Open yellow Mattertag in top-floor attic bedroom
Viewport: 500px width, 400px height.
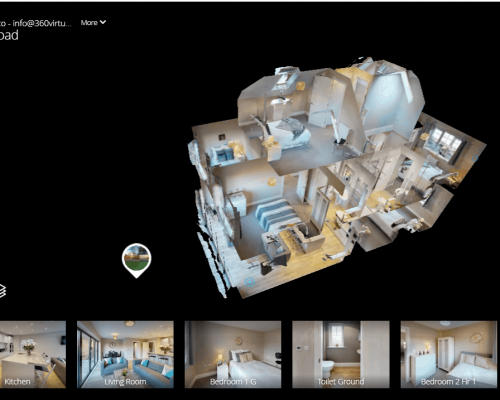click(300, 86)
